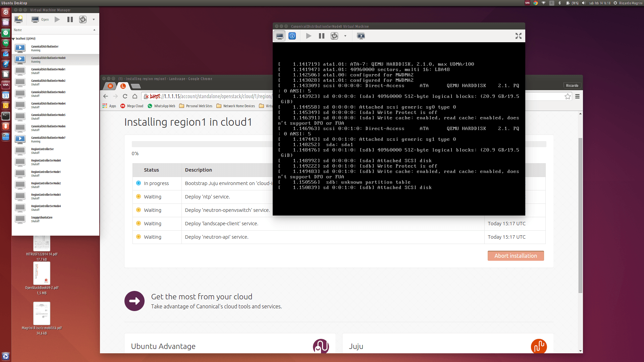644x362 pixels.
Task: Switch VM viewer to fullscreen
Action: (519, 36)
